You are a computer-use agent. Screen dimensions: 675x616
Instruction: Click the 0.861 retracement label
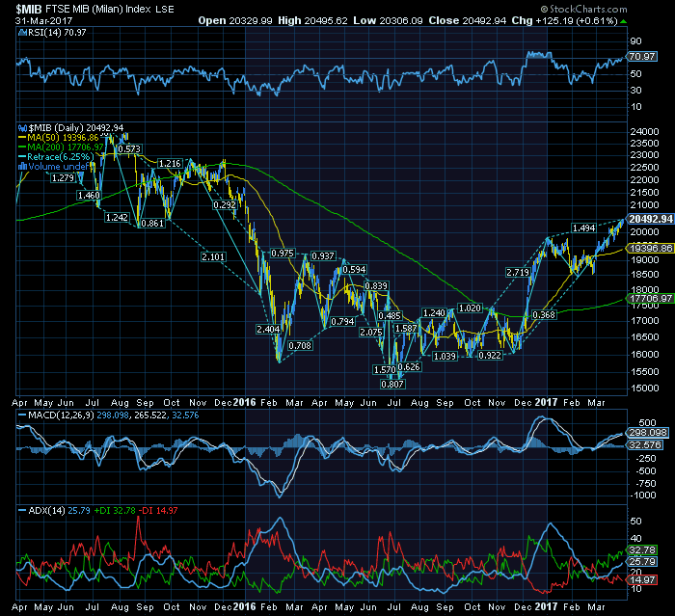coord(152,223)
